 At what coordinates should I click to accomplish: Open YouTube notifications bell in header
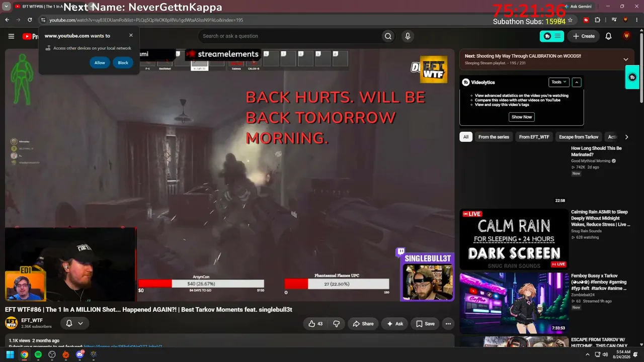[x=608, y=36]
